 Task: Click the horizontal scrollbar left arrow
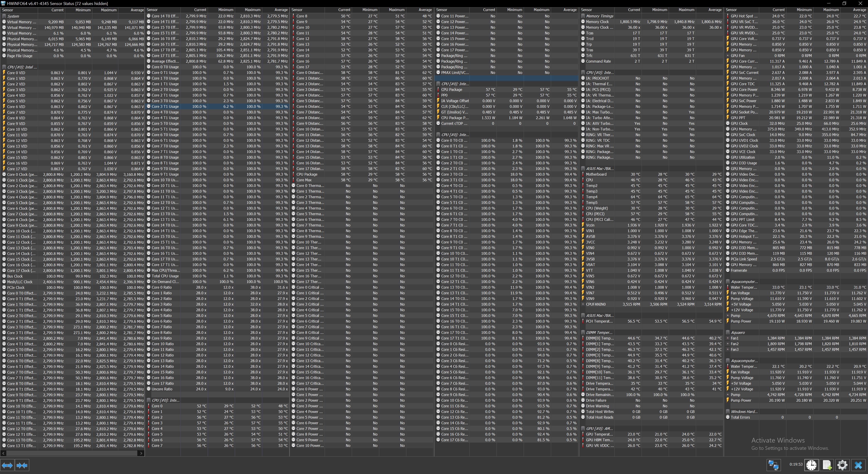3,453
